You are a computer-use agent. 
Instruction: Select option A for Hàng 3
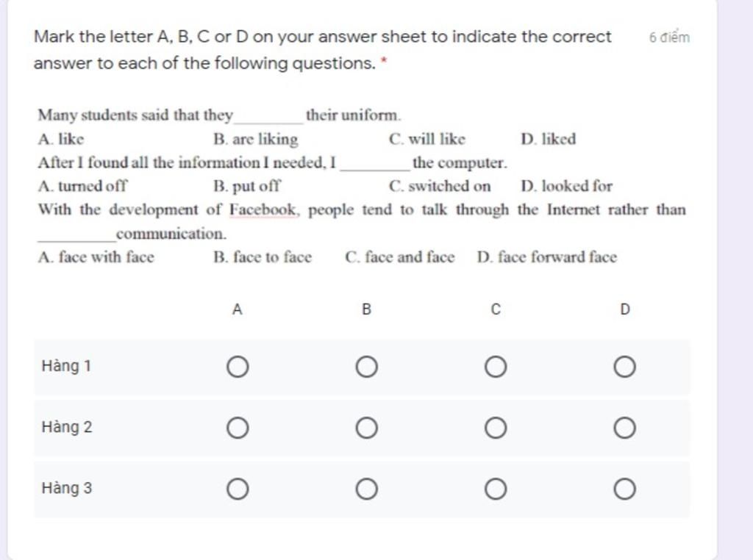[238, 489]
